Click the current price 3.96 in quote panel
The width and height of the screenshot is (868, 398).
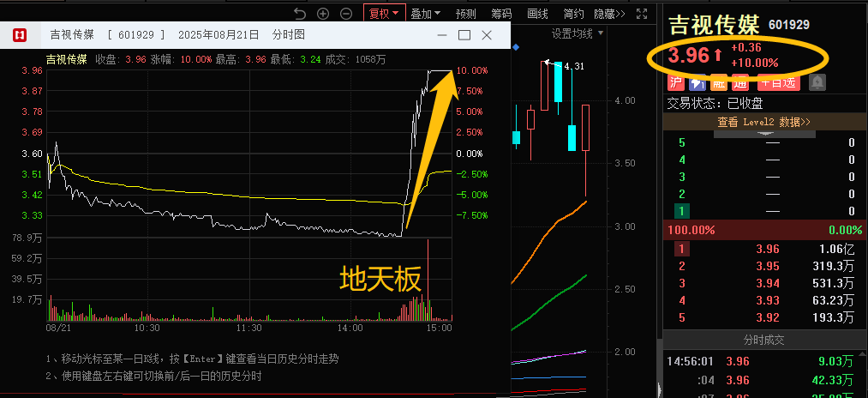[x=689, y=55]
